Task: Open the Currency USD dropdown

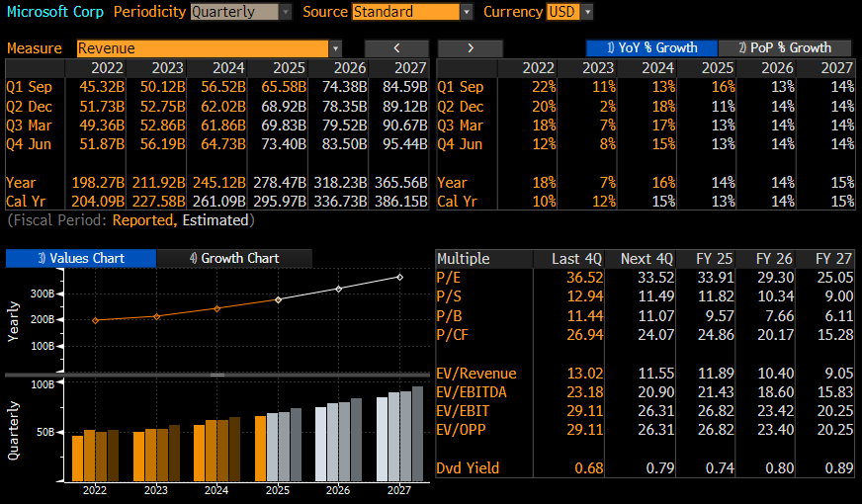Action: coord(569,12)
